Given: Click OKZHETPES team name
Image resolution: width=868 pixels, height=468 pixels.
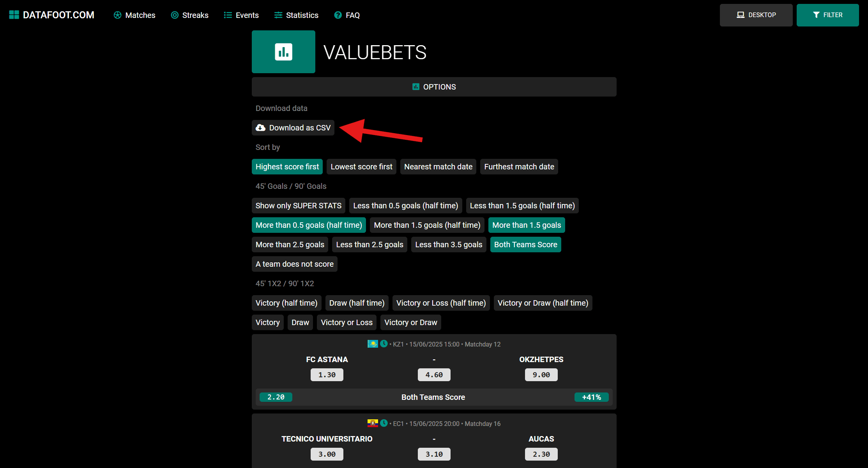Looking at the screenshot, I should tap(541, 359).
